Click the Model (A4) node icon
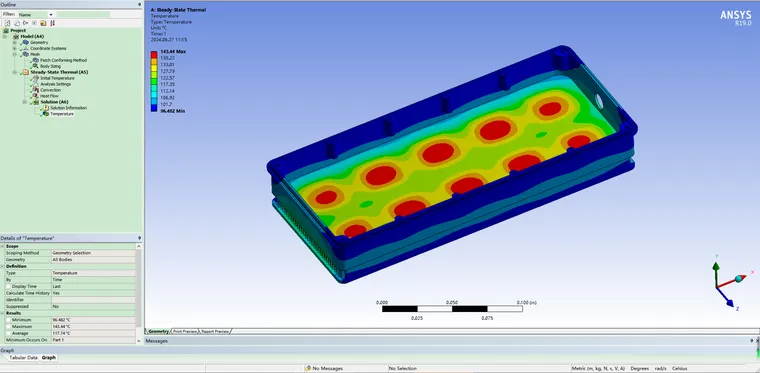This screenshot has height=373, width=760. coord(16,36)
